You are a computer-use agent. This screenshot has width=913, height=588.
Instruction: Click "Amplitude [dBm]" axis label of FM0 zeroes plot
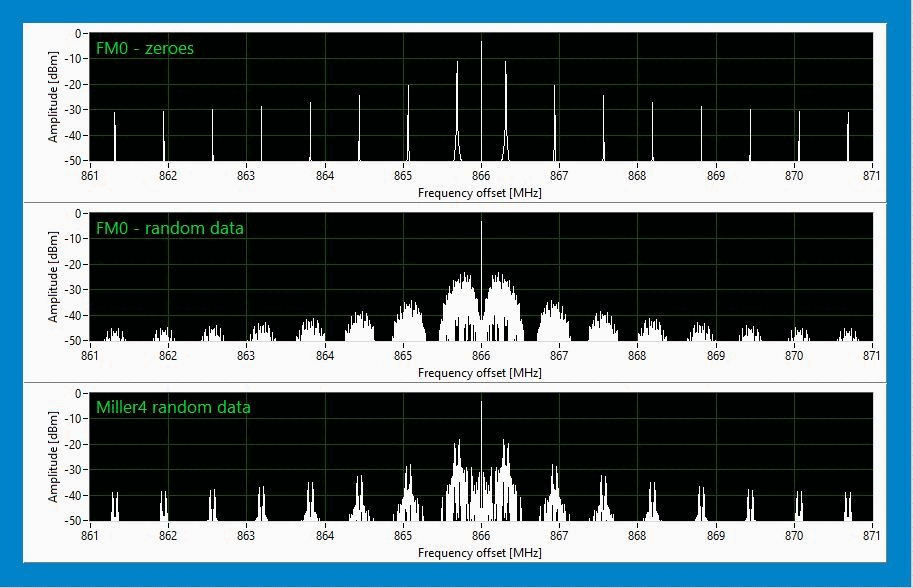[54, 97]
